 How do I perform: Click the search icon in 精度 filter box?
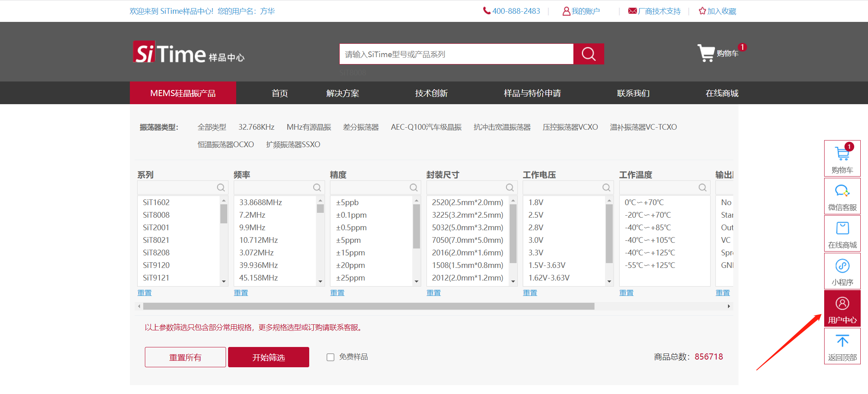414,187
